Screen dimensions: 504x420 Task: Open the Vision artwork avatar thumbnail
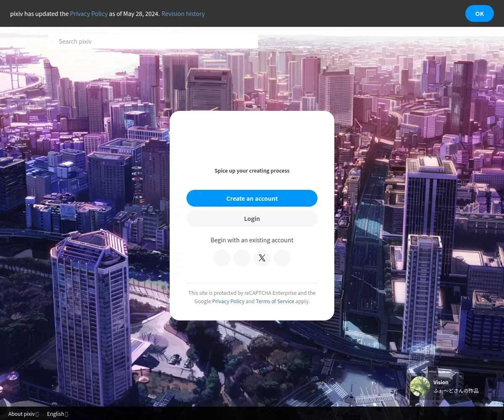[x=420, y=386]
